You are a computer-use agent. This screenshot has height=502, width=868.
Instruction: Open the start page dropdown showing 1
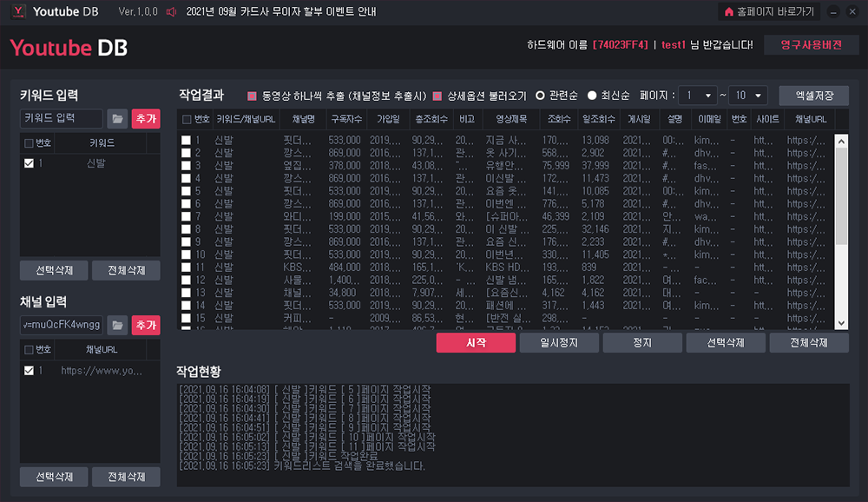[698, 96]
